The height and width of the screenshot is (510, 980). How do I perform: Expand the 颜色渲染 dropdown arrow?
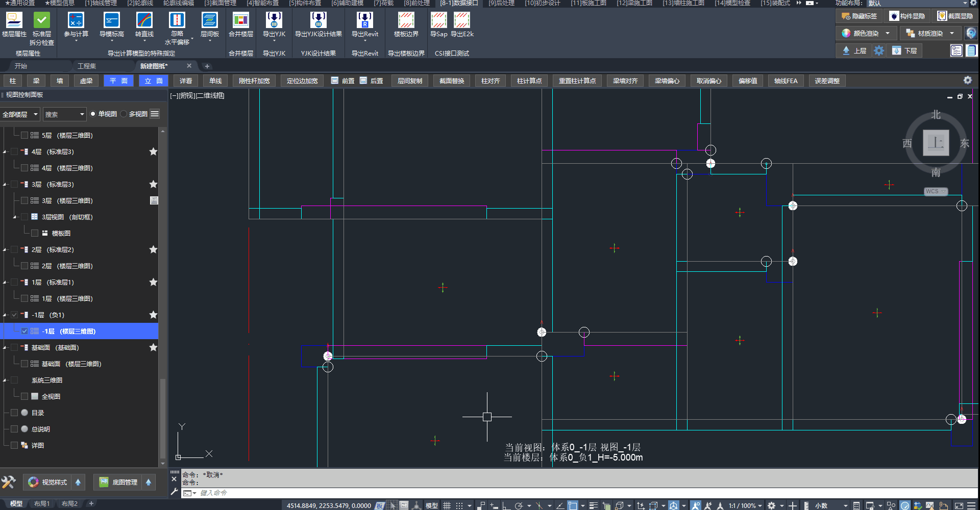[888, 34]
